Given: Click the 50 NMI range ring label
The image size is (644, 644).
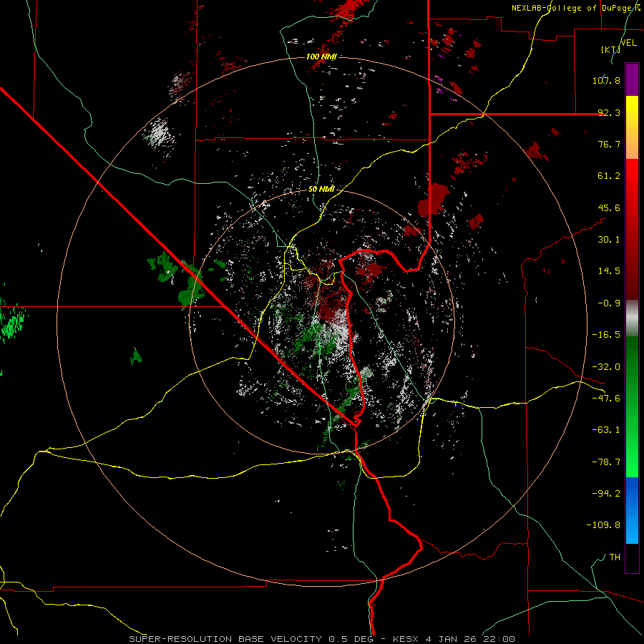Looking at the screenshot, I should pyautogui.click(x=321, y=190).
